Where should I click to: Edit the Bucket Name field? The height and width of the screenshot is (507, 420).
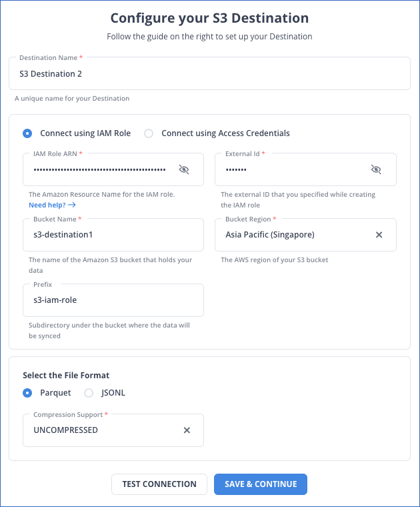tap(113, 235)
